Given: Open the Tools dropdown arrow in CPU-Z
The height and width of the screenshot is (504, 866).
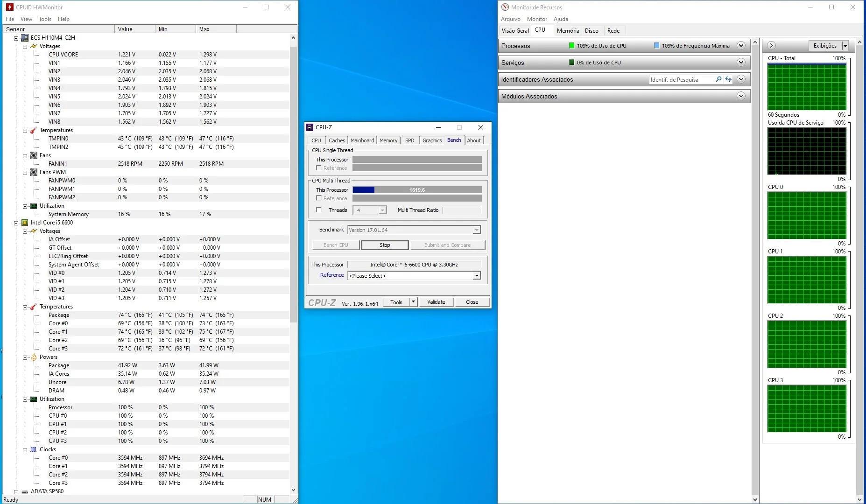Looking at the screenshot, I should (413, 302).
